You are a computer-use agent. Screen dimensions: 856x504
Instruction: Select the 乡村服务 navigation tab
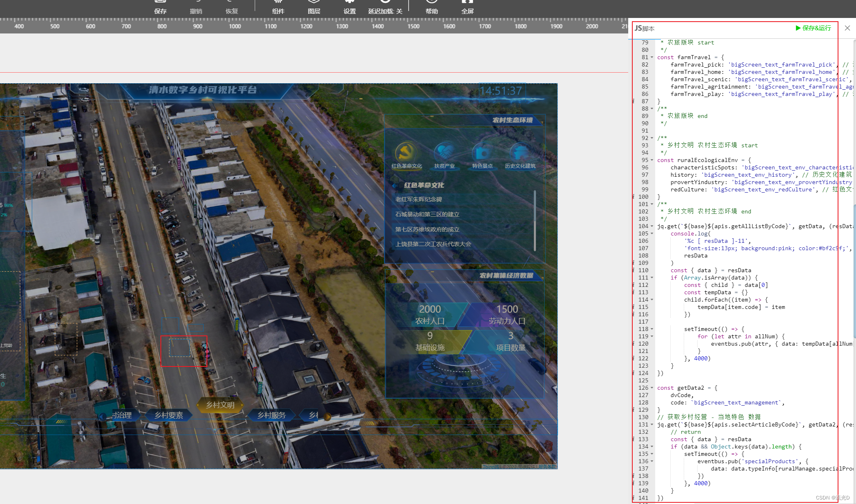(x=271, y=415)
